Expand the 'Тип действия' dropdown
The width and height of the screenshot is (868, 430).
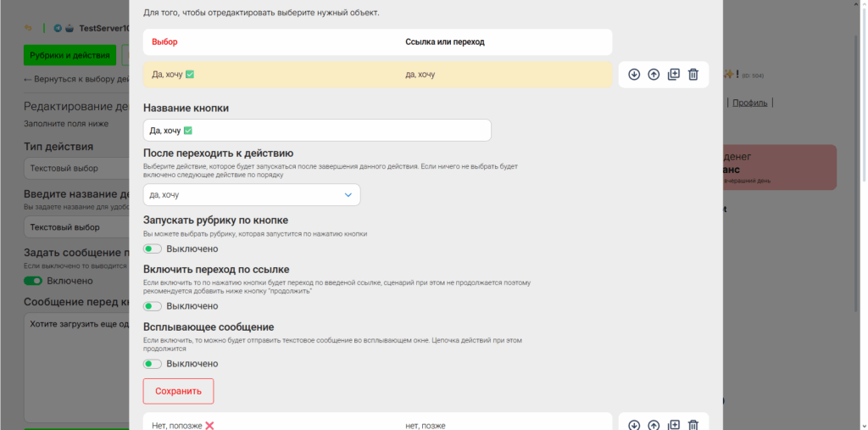click(x=76, y=168)
